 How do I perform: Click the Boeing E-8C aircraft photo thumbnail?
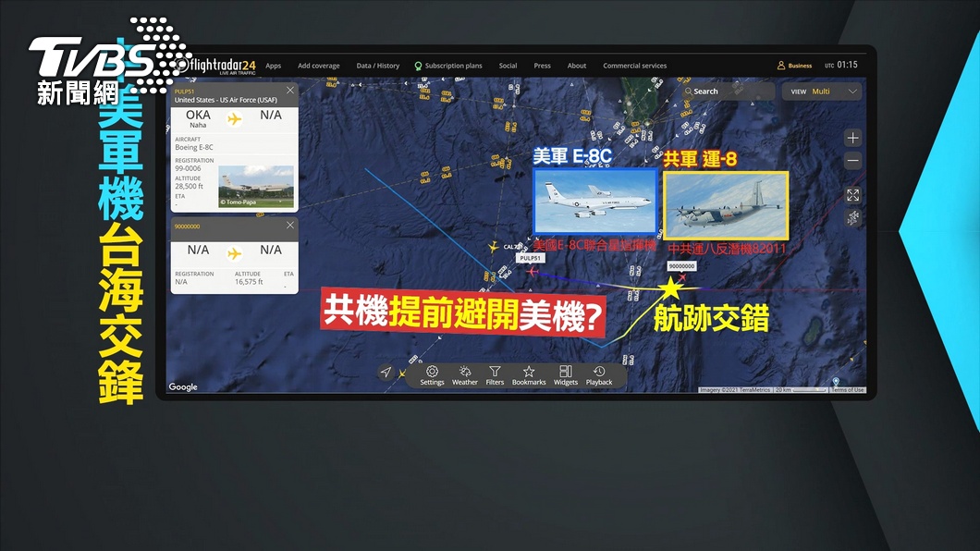tap(256, 186)
